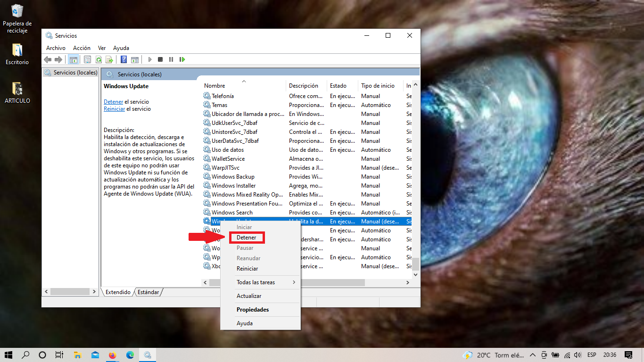
Task: Click the Detener el servicio link
Action: (x=113, y=102)
